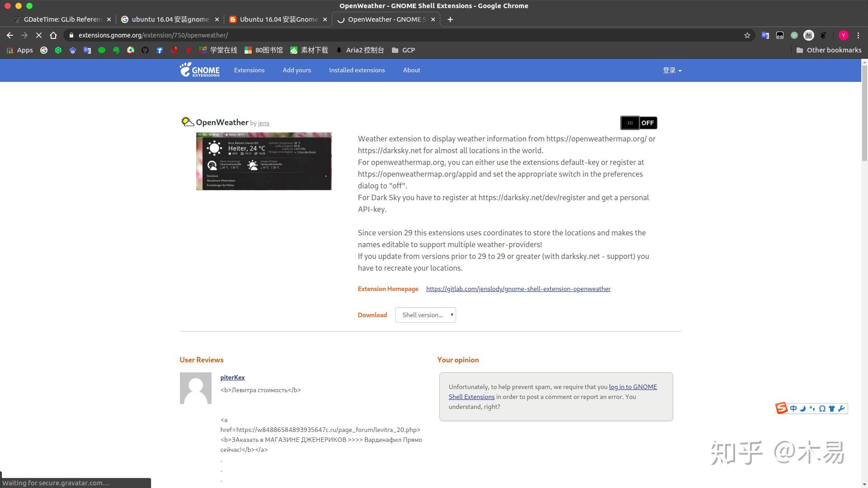Toggle the OpenWeather extension ON/OFF switch
868x488 pixels.
click(639, 123)
